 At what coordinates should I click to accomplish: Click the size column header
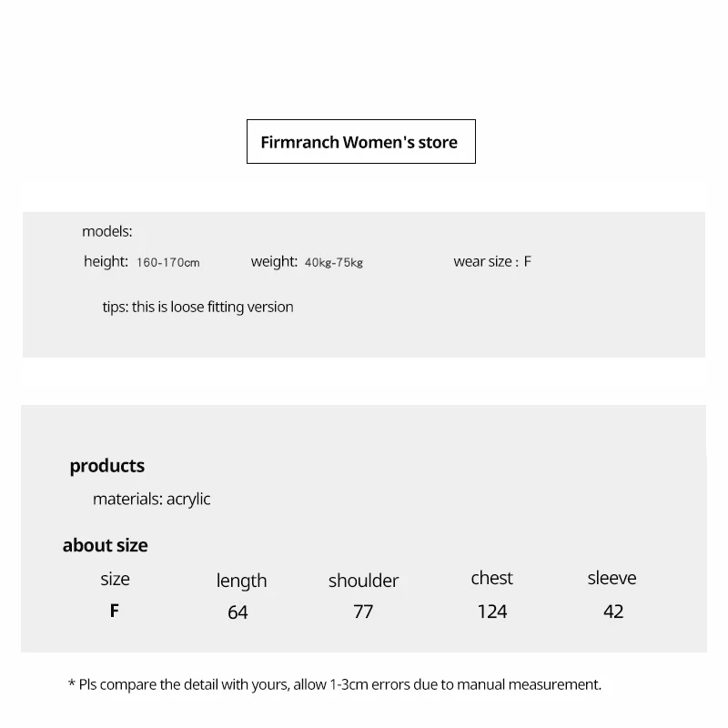115,579
